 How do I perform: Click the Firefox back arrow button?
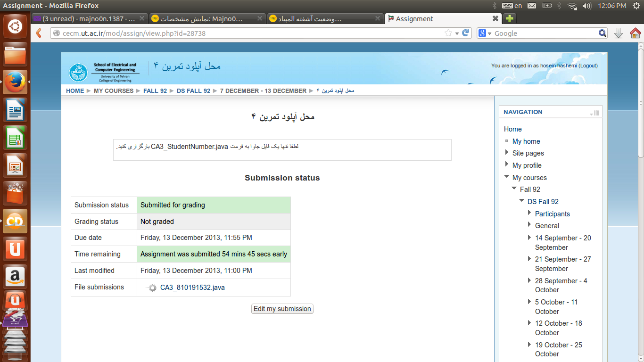pos(39,33)
